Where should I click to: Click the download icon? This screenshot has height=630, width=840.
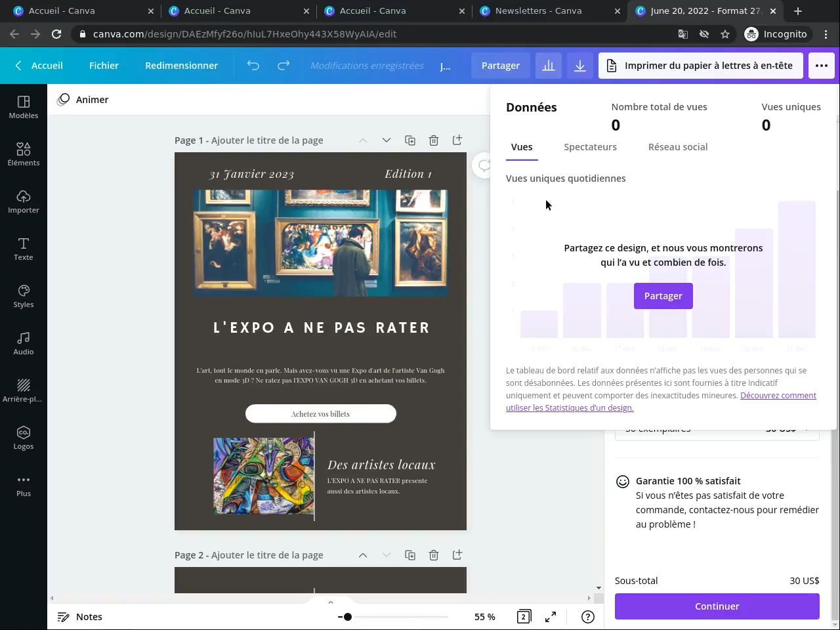[x=580, y=66]
